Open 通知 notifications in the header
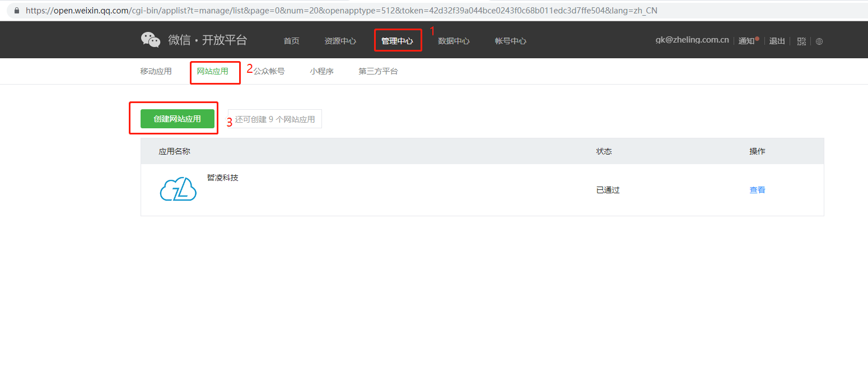The height and width of the screenshot is (372, 868). [x=746, y=41]
